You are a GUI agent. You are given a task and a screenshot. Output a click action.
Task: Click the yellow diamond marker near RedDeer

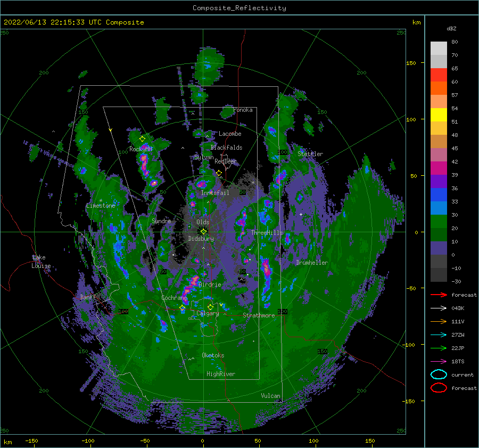(219, 173)
